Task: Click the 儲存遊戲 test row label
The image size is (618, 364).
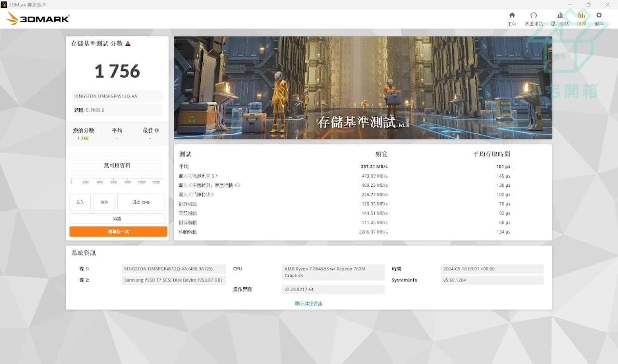Action: [x=188, y=223]
